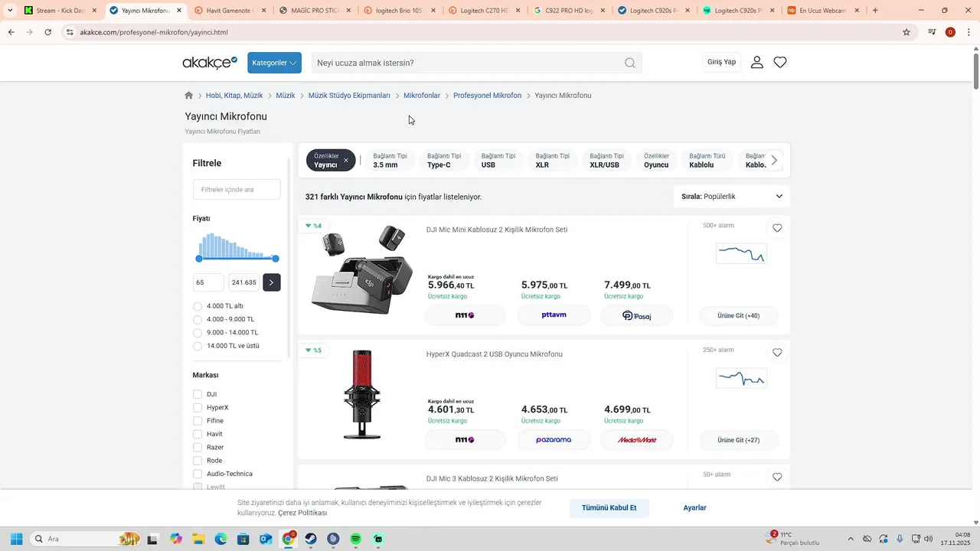Filter by Özellikler Oyuncu chip

coord(656,161)
